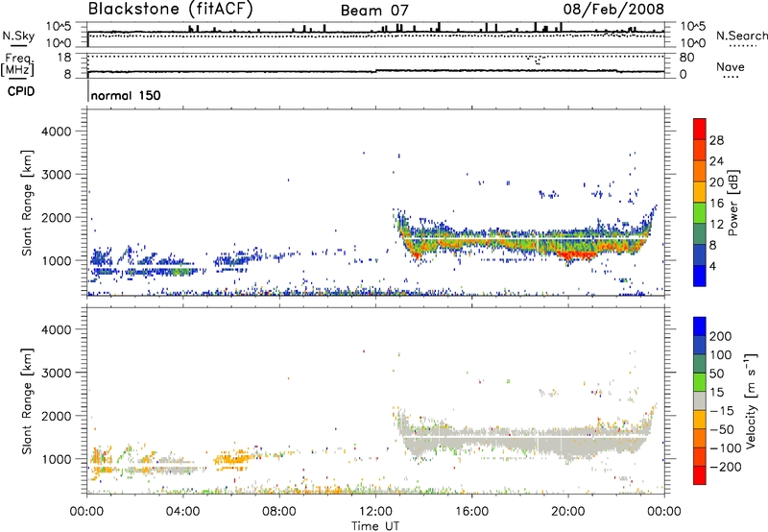Image resolution: width=768 pixels, height=532 pixels.
Task: Pick the light green segment of Velocity colorbar
Action: click(x=700, y=382)
